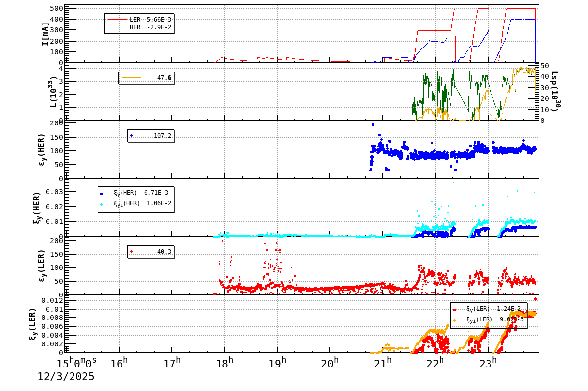Click the 18h time tick label

pos(224,363)
